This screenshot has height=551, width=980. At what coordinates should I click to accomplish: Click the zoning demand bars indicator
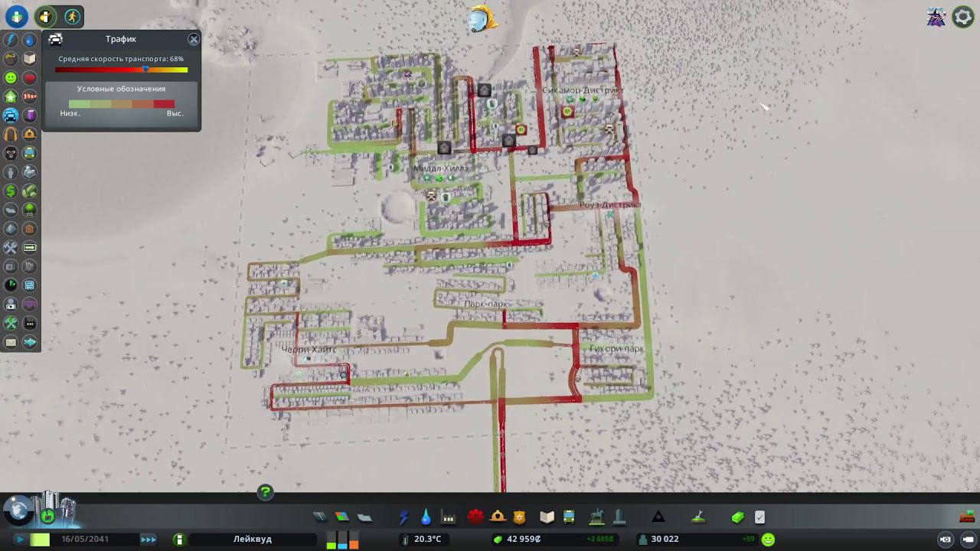(x=342, y=540)
